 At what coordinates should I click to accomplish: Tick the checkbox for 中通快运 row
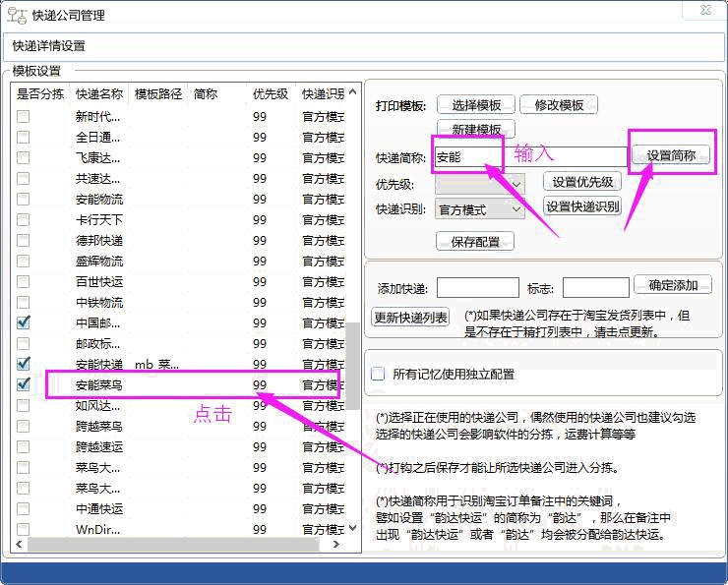(x=23, y=508)
